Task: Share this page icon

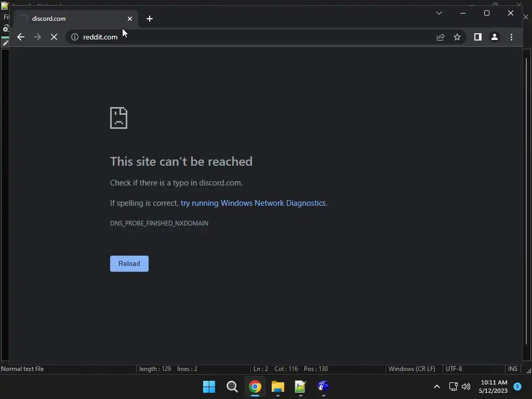Action: pyautogui.click(x=441, y=37)
